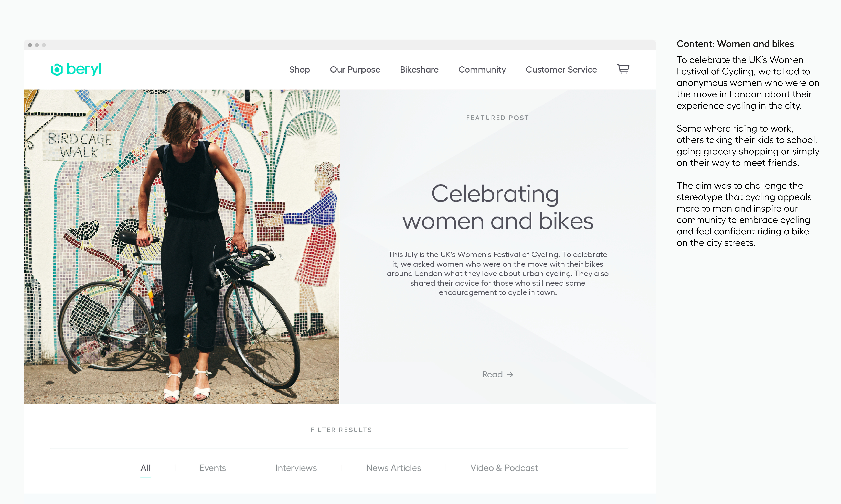
Task: Show the Video & Podcast filter
Action: pyautogui.click(x=504, y=468)
